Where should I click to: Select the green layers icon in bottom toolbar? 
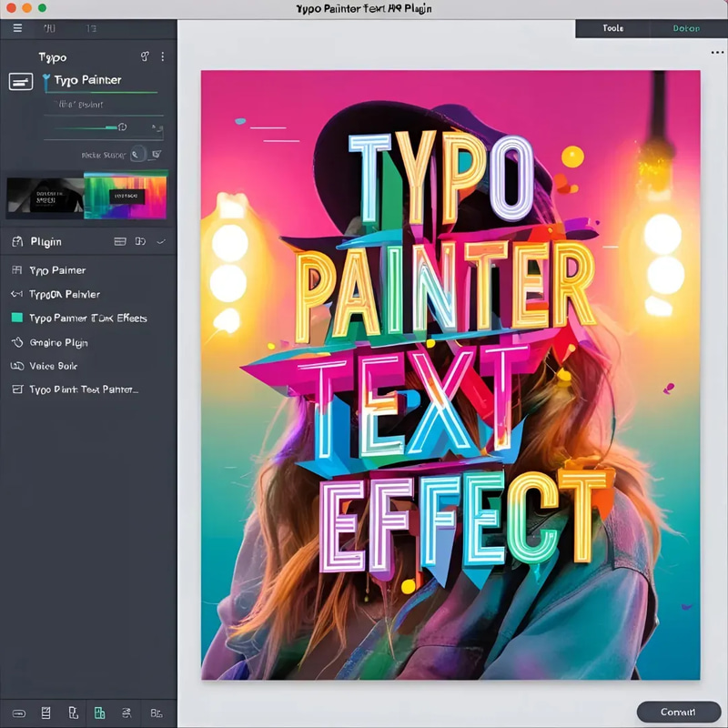coord(100,713)
